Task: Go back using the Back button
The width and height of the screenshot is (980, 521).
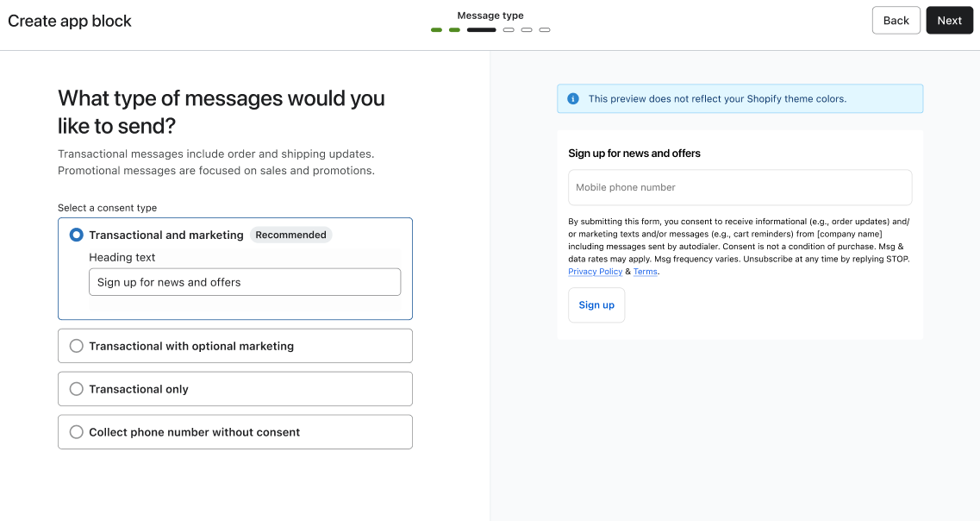Action: pos(896,21)
